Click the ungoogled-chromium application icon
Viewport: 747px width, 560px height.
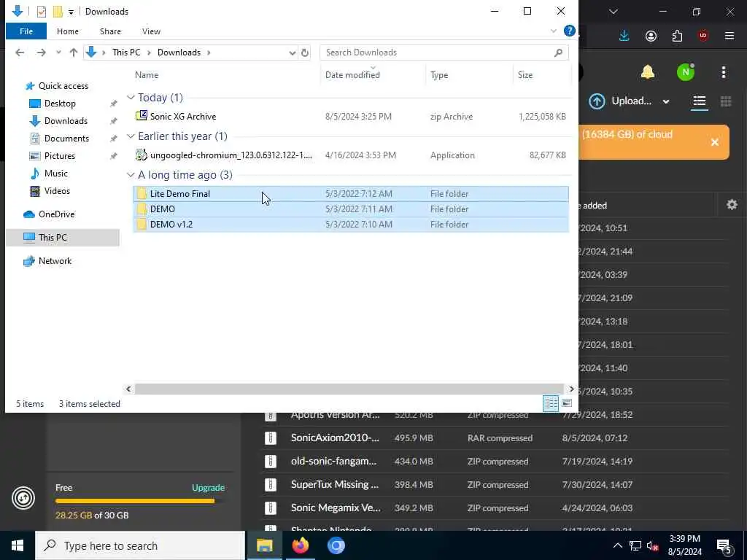[x=142, y=155]
